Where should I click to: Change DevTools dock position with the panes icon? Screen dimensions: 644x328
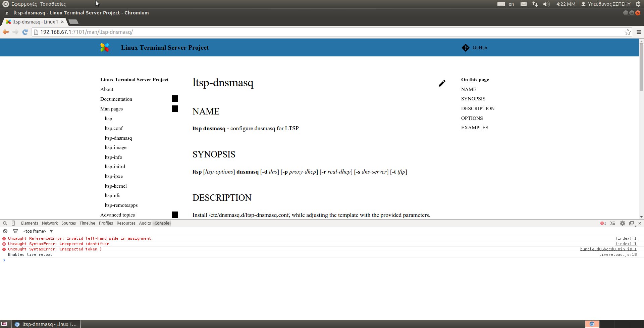pos(632,223)
